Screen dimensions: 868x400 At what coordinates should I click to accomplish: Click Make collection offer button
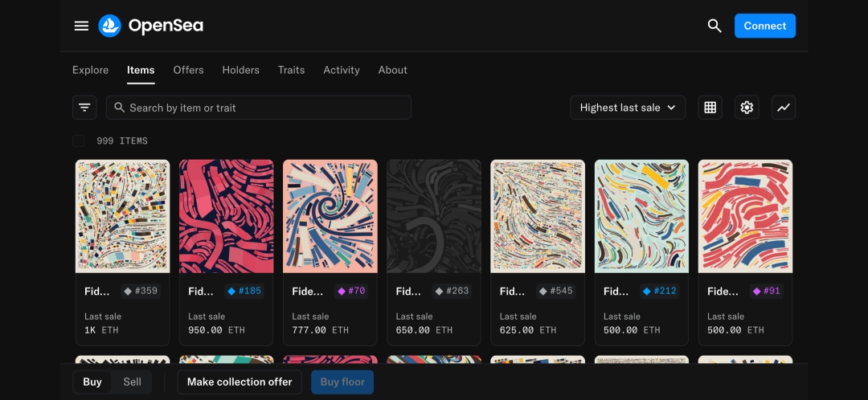pyautogui.click(x=240, y=382)
